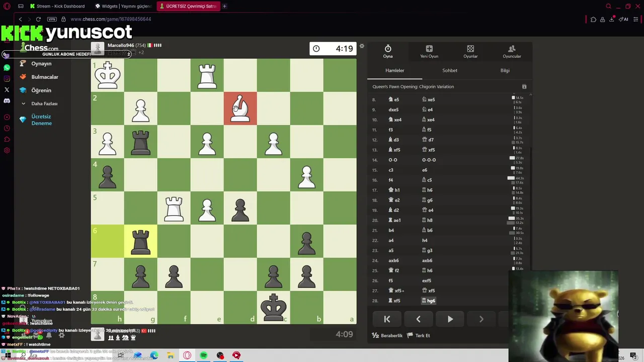Open Microsoft Edge from the taskbar
Viewport: 644px width, 362px height.
pyautogui.click(x=154, y=355)
